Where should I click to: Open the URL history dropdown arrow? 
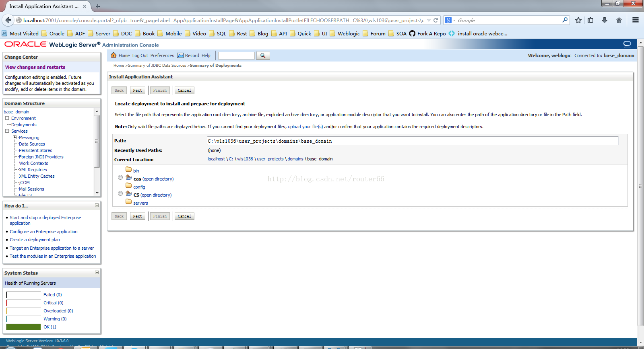(429, 20)
